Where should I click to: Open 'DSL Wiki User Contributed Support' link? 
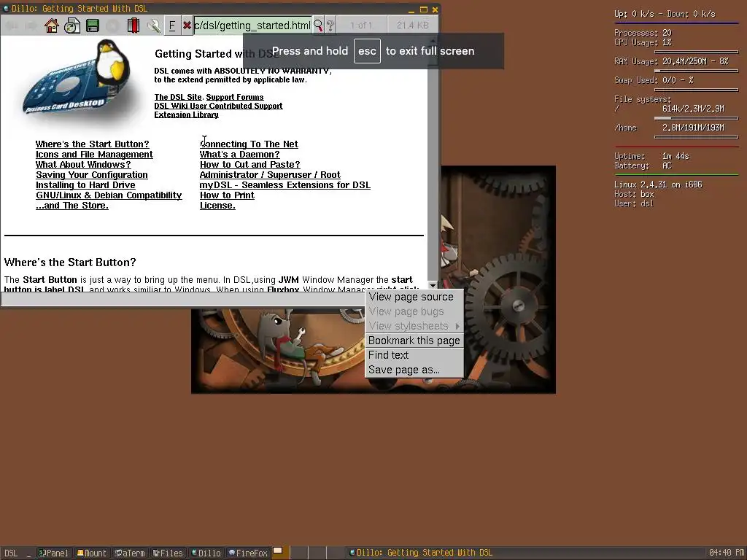point(218,106)
